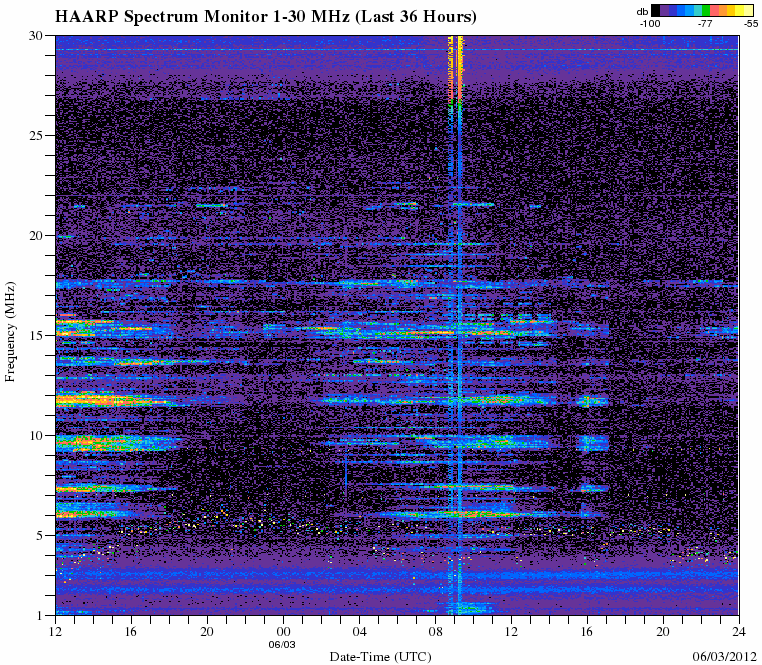
Task: Click the HAARP Spectrum Monitor chart title
Action: pyautogui.click(x=265, y=17)
